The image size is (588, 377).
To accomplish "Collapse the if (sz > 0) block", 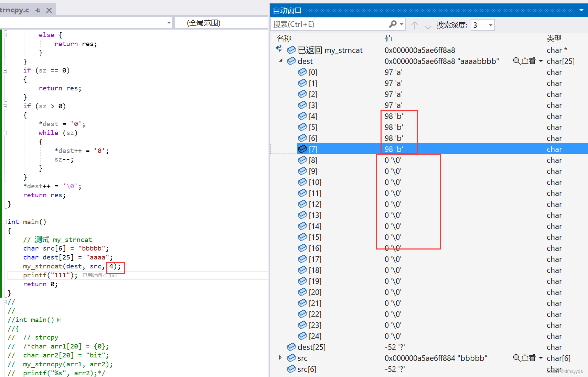I will pyautogui.click(x=5, y=106).
